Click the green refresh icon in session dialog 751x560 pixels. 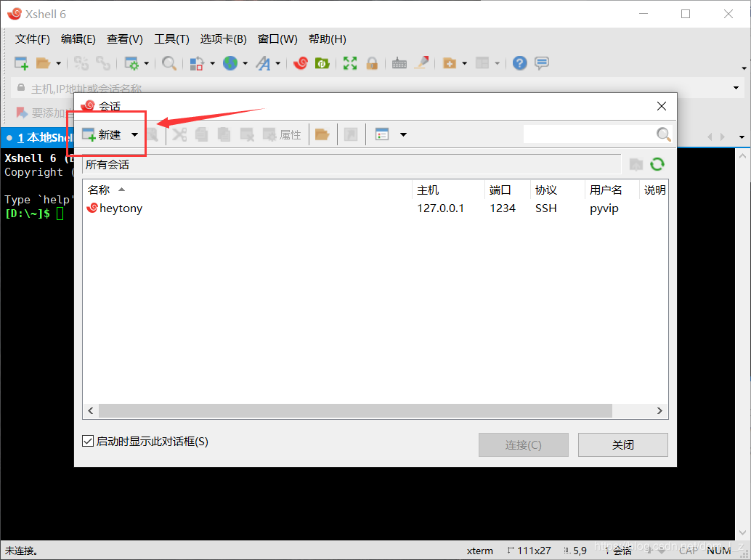coord(657,164)
